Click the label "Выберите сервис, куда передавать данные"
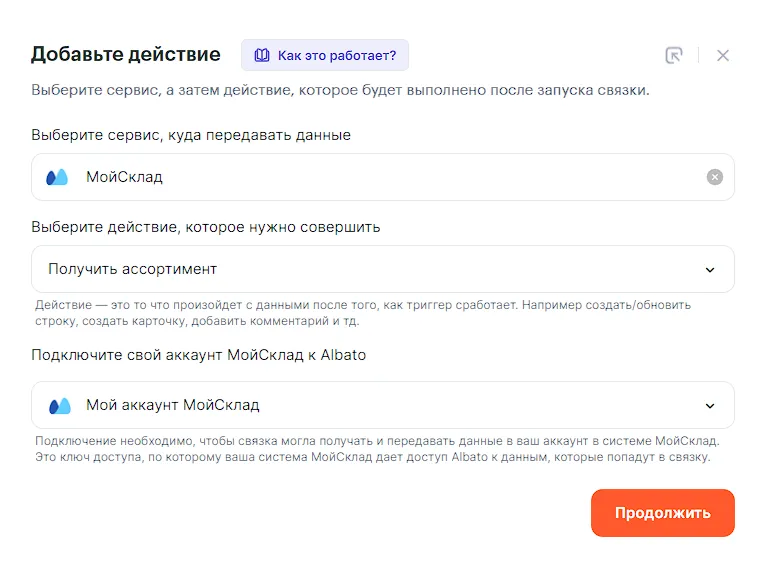 click(191, 135)
